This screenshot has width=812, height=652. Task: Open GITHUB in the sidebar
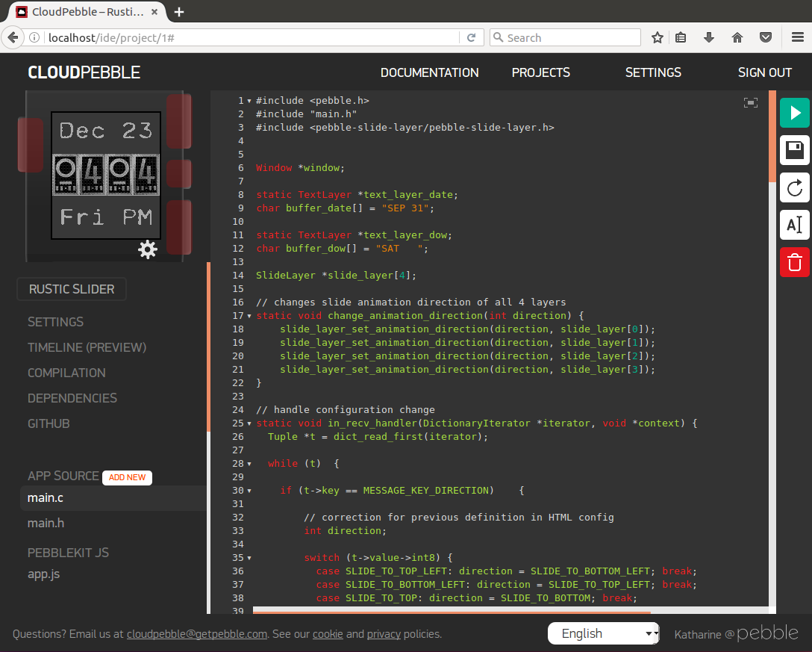click(x=49, y=423)
